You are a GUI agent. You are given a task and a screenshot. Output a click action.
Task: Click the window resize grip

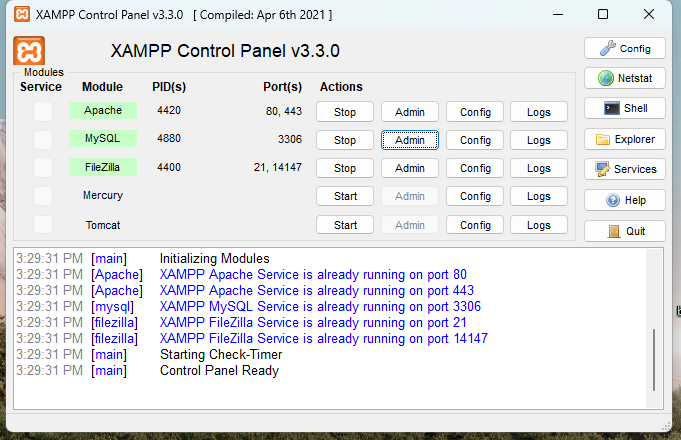tap(666, 427)
